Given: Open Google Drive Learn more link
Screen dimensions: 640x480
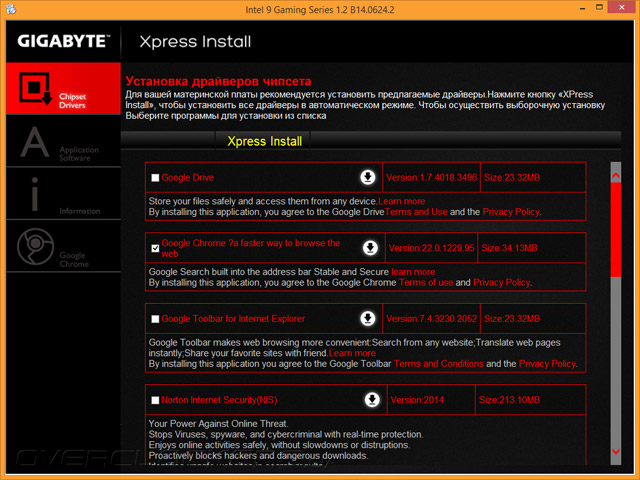Looking at the screenshot, I should tap(402, 201).
